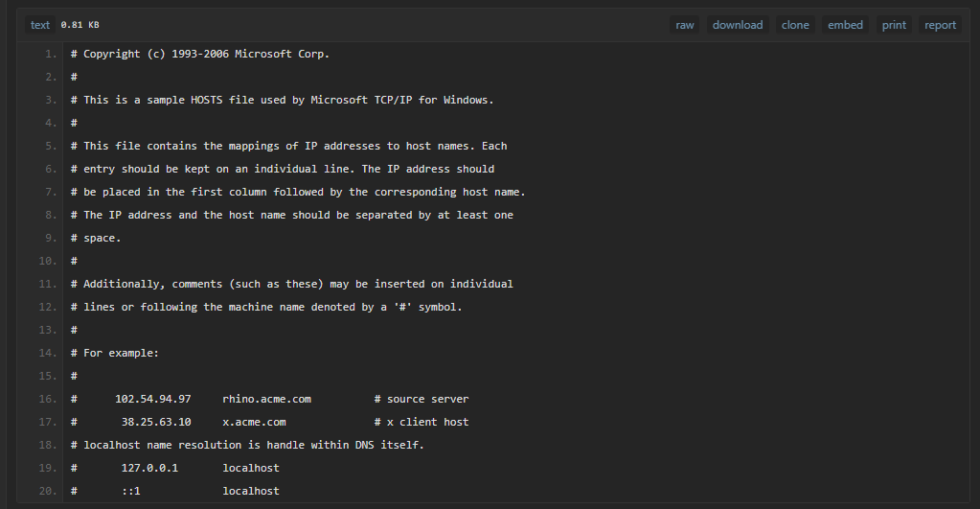Click line number 20 in gutter

pos(48,491)
